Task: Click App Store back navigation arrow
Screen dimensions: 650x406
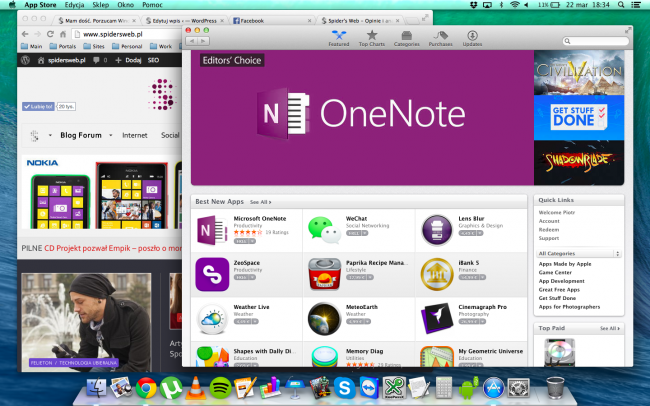Action: click(192, 41)
